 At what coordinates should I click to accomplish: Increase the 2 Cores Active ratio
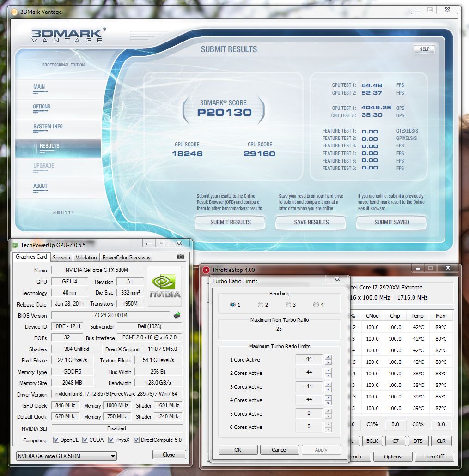(328, 370)
